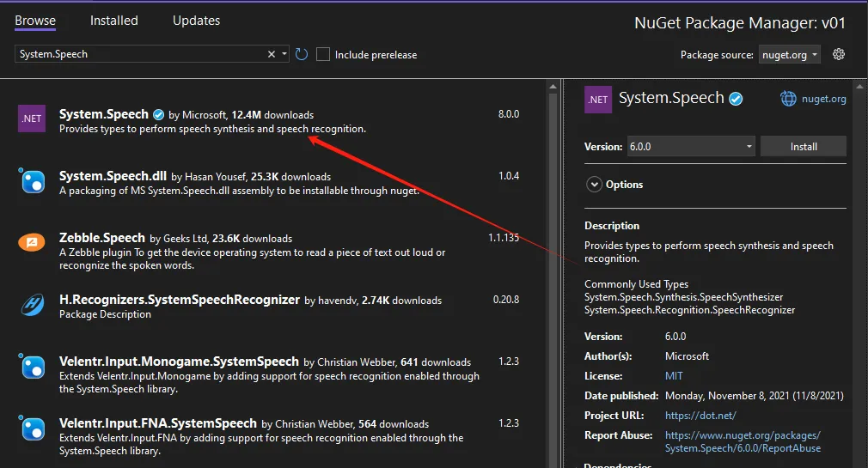Open the https://dot.net/ project URL
868x468 pixels.
tap(700, 416)
